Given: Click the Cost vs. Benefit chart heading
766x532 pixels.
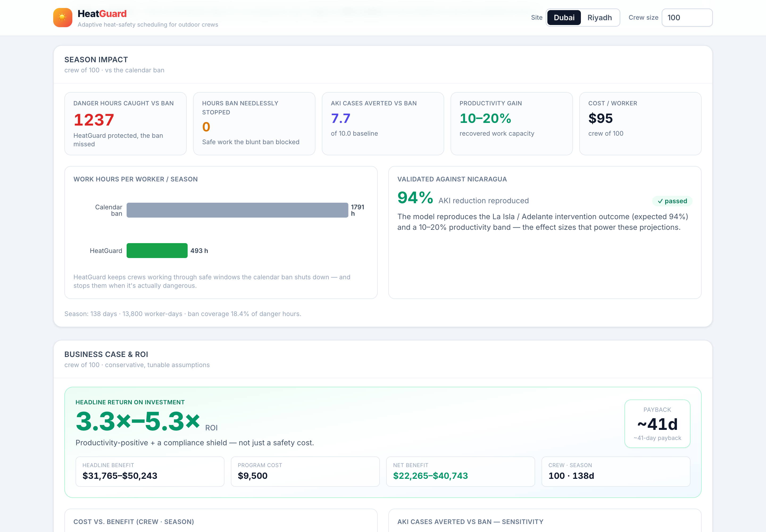Looking at the screenshot, I should tap(134, 522).
